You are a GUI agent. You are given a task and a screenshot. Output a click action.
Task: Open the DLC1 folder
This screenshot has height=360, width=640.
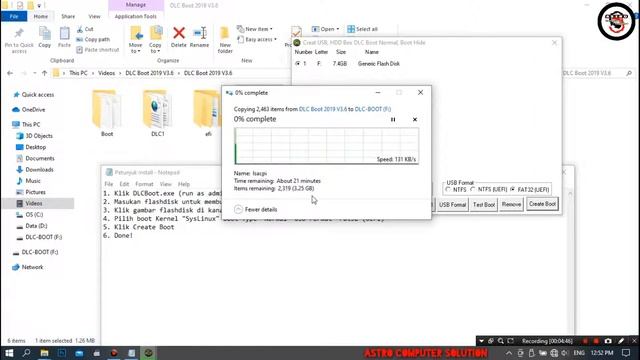[x=158, y=113]
